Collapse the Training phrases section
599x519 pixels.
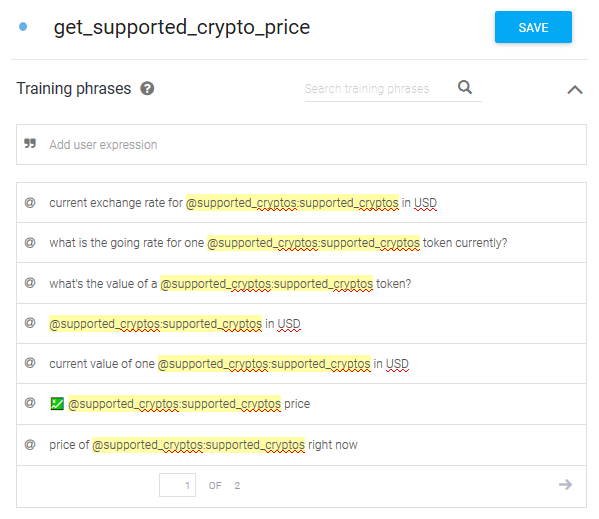(575, 90)
